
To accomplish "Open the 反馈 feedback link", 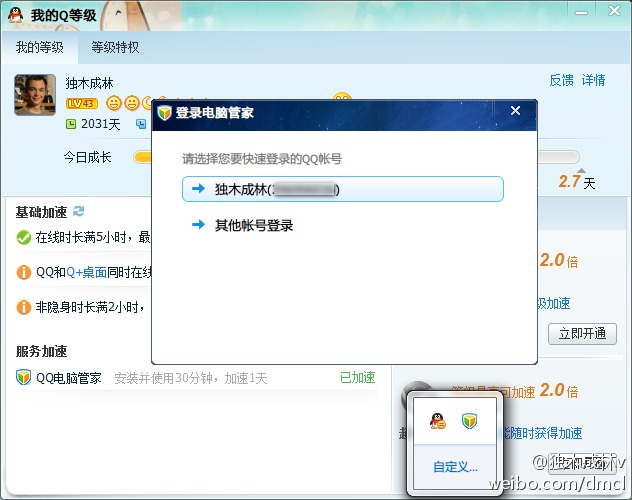I will coord(561,80).
